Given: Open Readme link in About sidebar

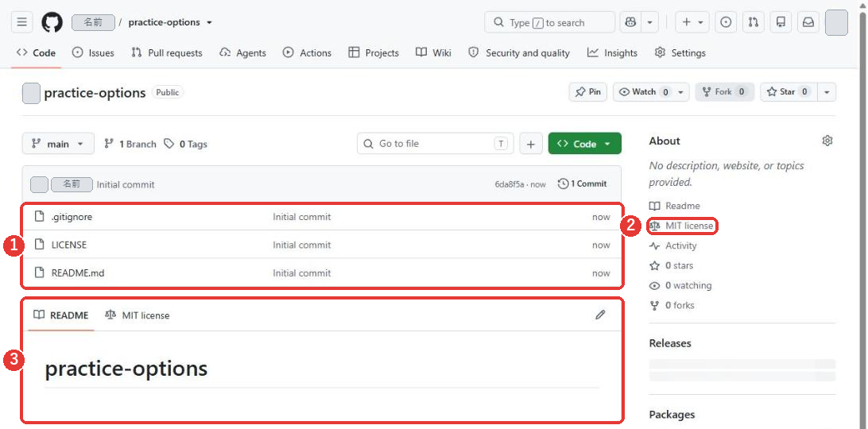Looking at the screenshot, I should point(675,206).
